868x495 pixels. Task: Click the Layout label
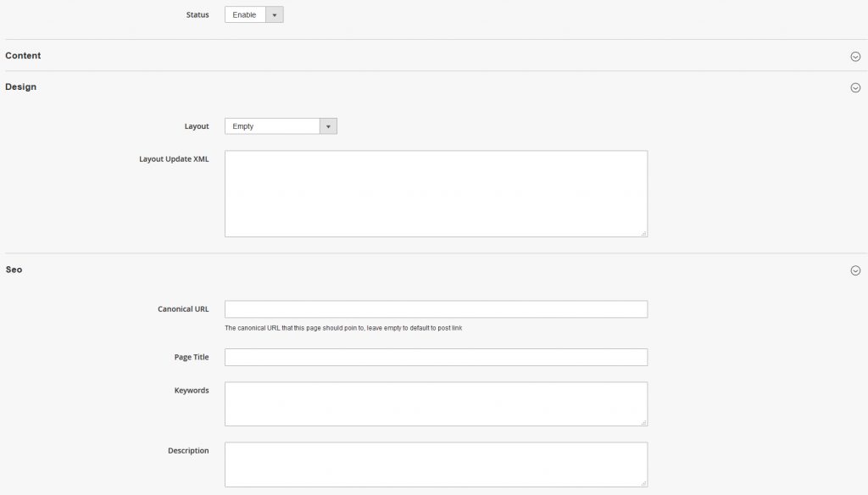tap(197, 126)
